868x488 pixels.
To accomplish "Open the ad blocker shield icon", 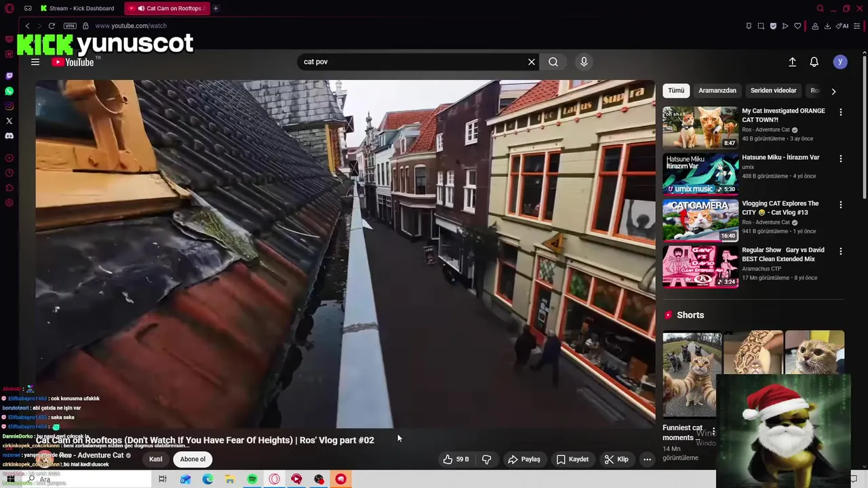I will pyautogui.click(x=773, y=26).
